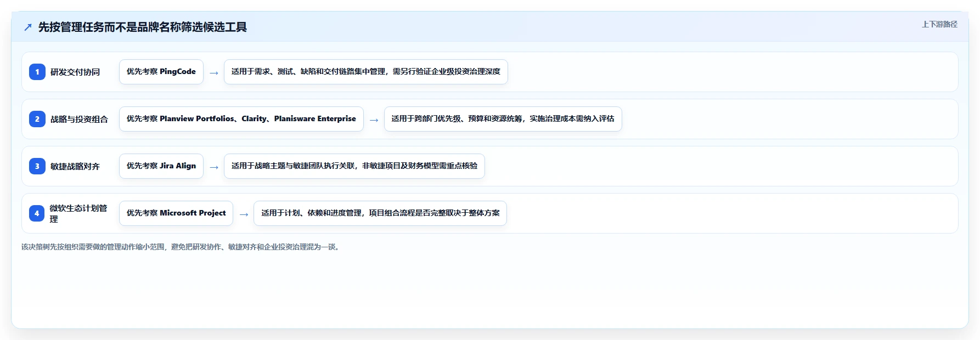This screenshot has height=340, width=980.
Task: Click the footnote beginning 该决策树先按组织需要做的管理动作
Action: [182, 247]
